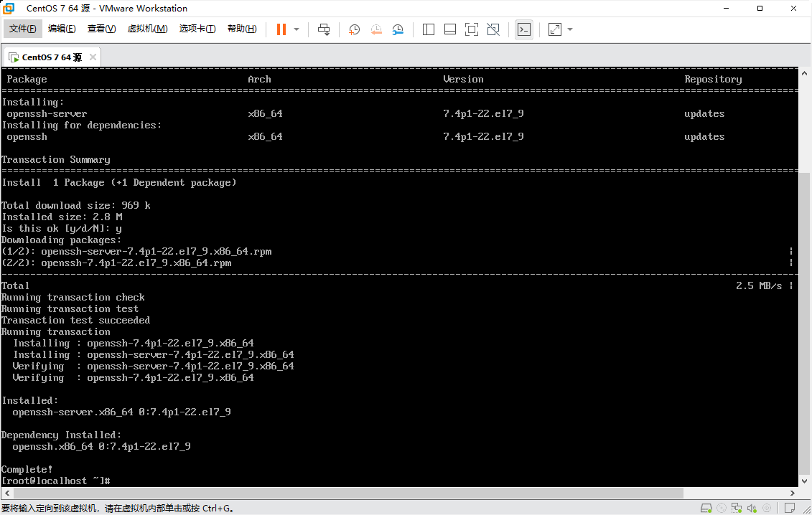Open the 选项卡(T) menu
The image size is (812, 515).
coord(197,29)
